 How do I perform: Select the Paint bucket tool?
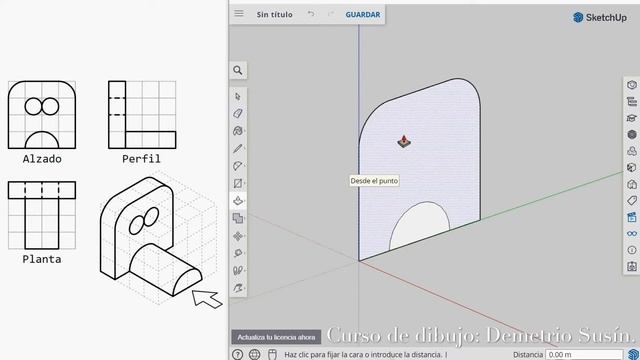[238, 131]
